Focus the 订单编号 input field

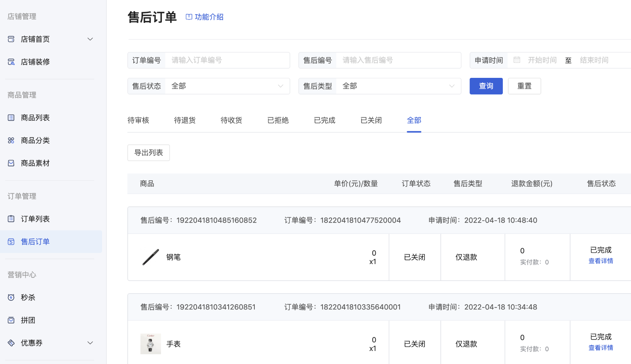[x=227, y=60]
